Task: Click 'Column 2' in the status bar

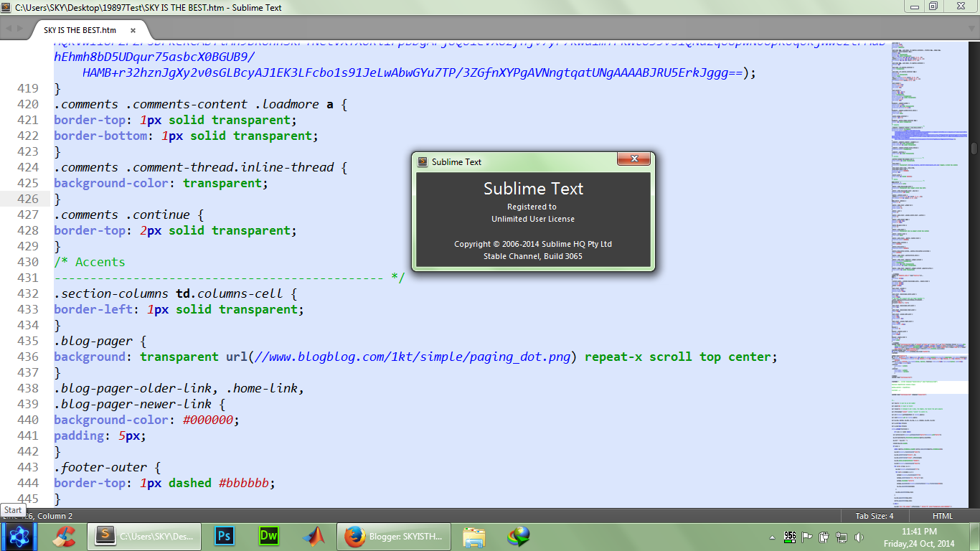Action: [54, 516]
